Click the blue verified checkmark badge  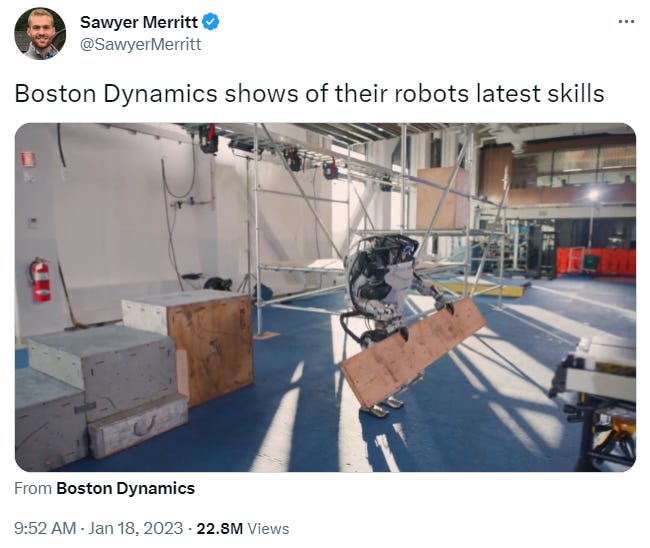point(211,22)
